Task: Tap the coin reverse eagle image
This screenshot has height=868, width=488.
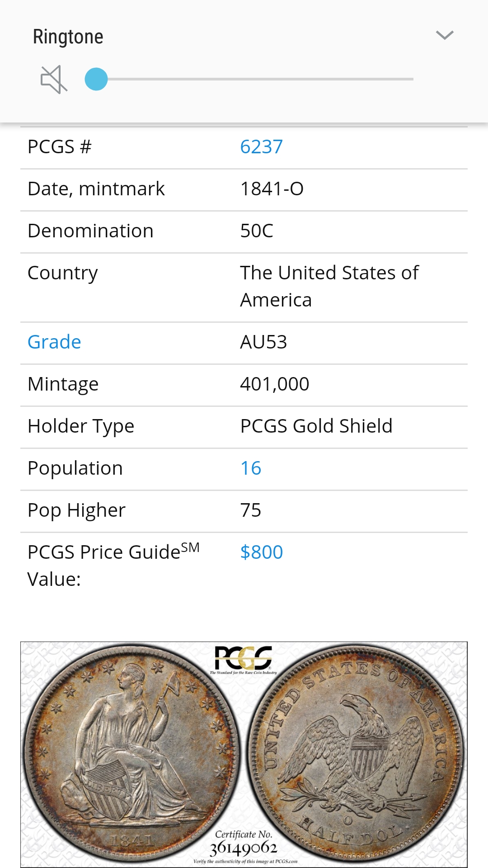Action: point(356,753)
